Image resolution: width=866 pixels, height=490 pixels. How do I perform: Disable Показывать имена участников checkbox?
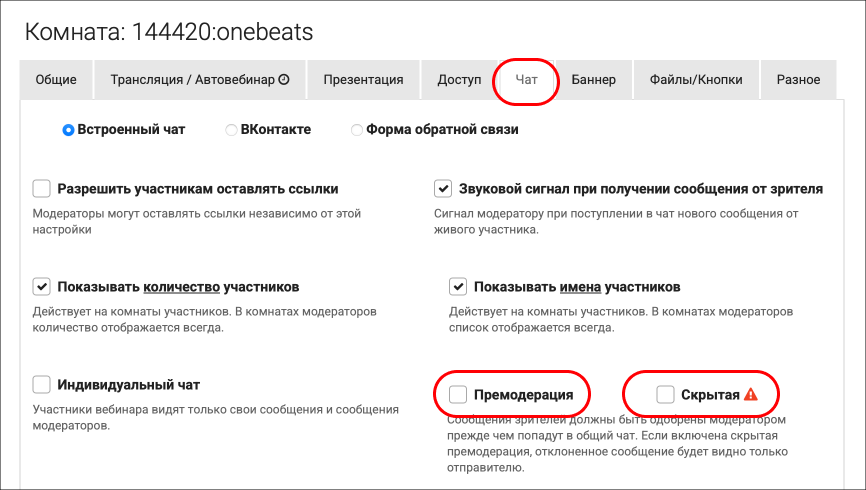coord(458,287)
